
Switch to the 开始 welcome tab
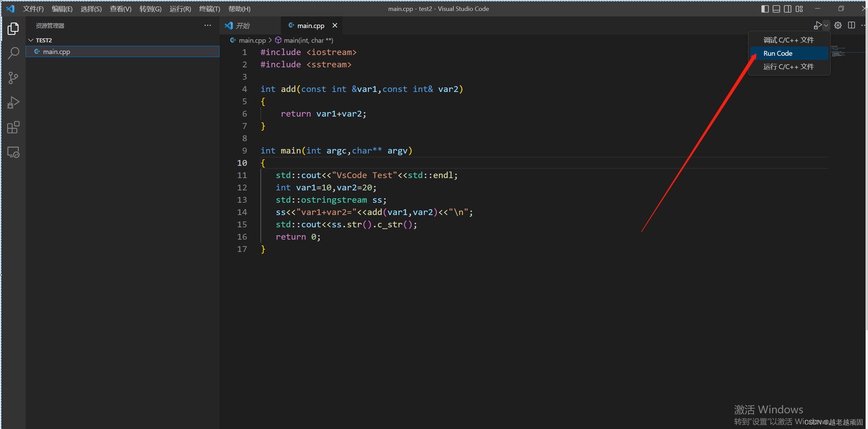(x=250, y=26)
